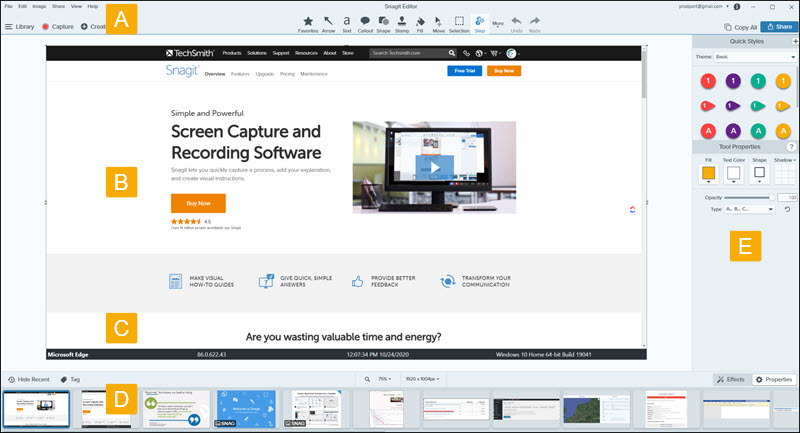
Task: Open the Theme dropdown showing Basic
Action: 755,57
